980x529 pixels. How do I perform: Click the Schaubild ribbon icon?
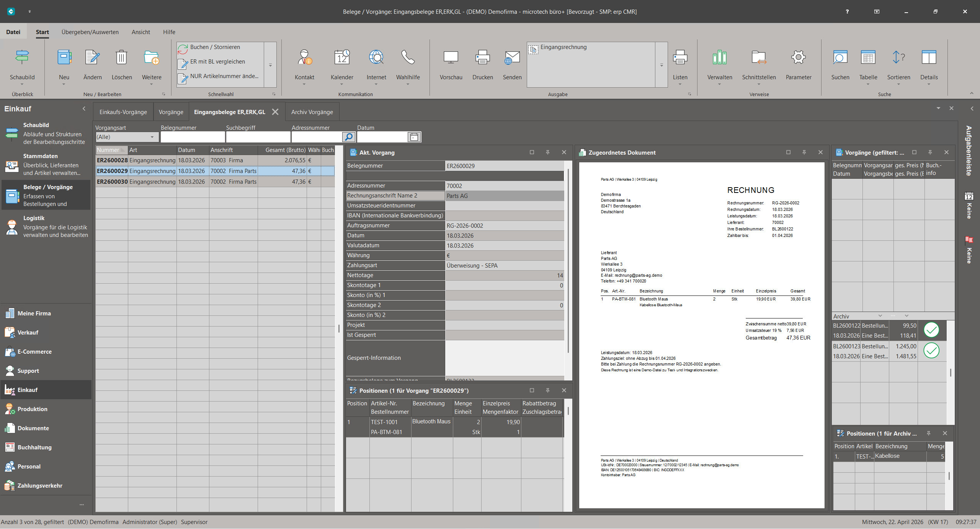[22, 57]
